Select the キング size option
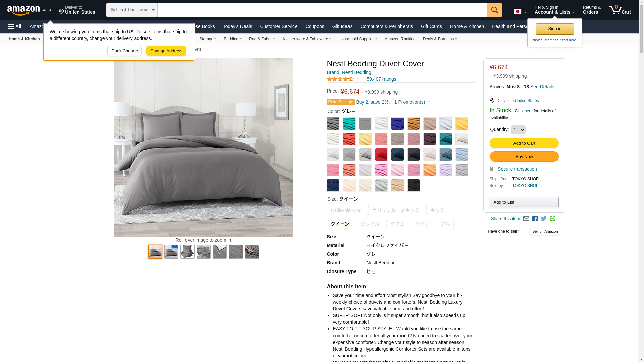 [x=437, y=210]
